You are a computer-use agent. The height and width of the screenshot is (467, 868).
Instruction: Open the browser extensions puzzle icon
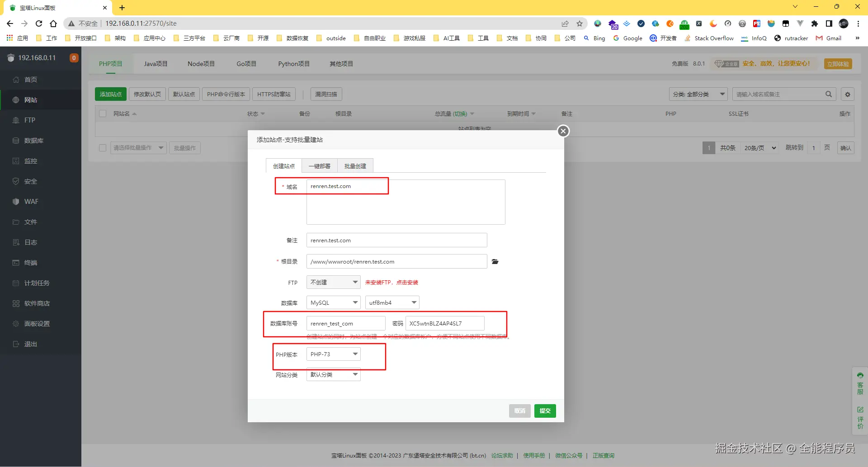click(x=815, y=24)
